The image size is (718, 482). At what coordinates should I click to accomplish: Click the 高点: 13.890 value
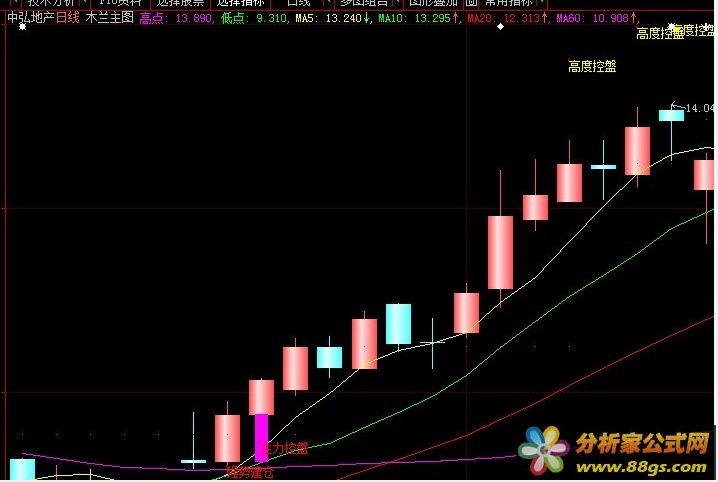tap(176, 18)
